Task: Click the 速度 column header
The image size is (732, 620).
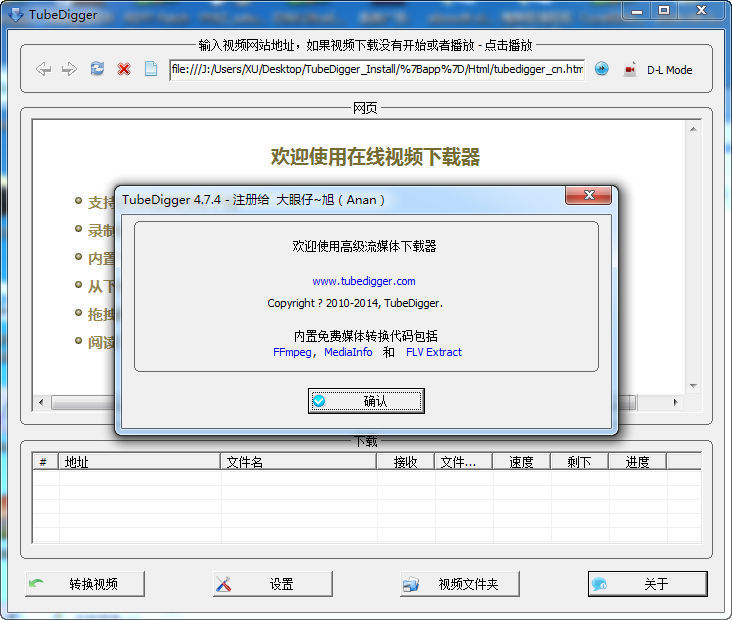Action: [x=521, y=462]
